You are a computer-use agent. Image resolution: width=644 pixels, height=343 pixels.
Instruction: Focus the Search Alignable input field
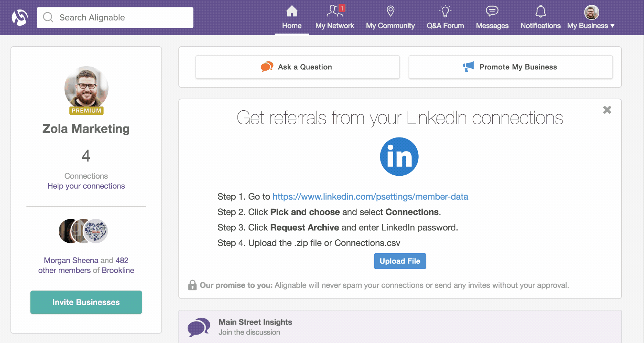[x=115, y=17]
